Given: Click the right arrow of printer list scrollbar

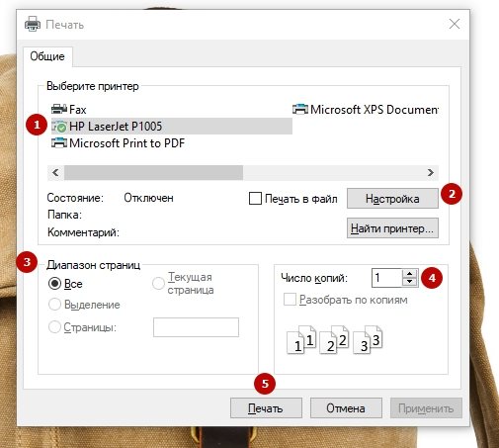Looking at the screenshot, I should click(431, 172).
